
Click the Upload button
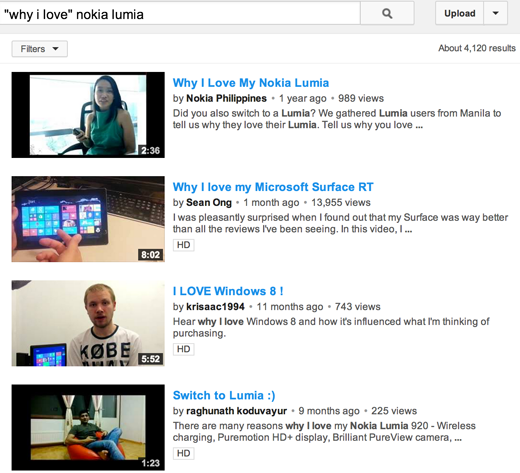(x=459, y=13)
